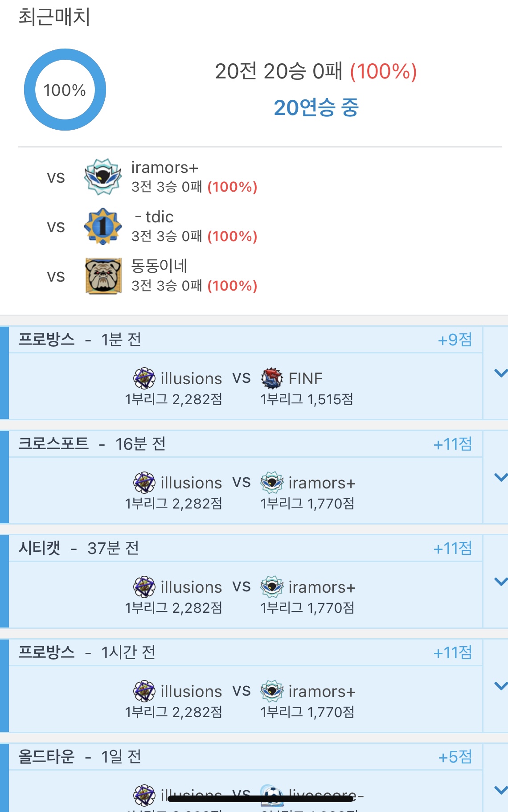Click the iramors+ emblem in the opponent summary
The height and width of the screenshot is (812, 508).
[103, 177]
